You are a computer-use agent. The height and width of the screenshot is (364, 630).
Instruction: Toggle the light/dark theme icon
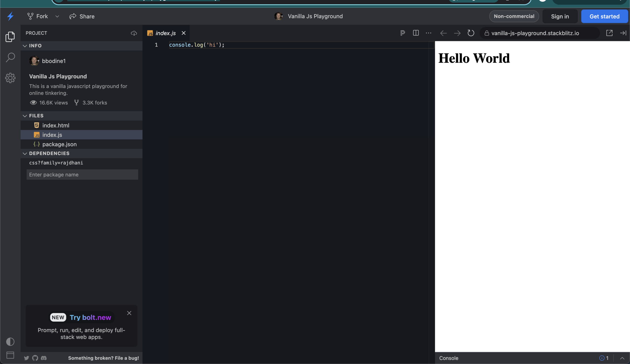(x=10, y=342)
